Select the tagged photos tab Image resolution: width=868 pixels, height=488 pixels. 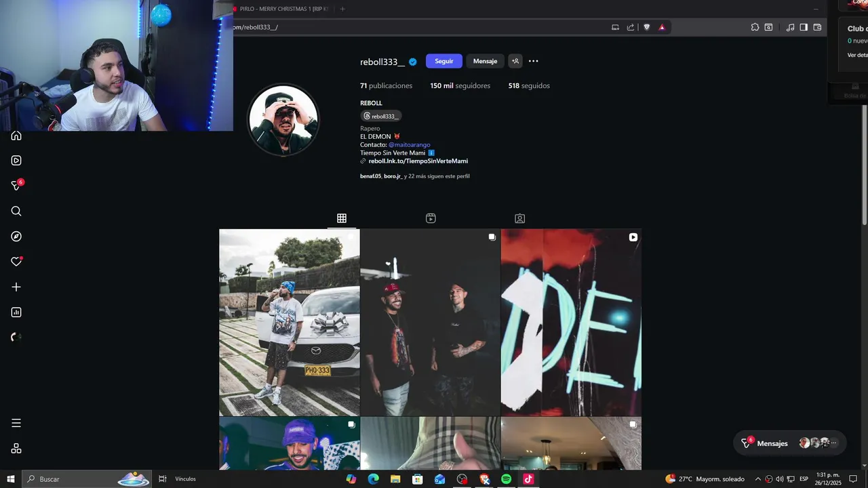coord(519,218)
